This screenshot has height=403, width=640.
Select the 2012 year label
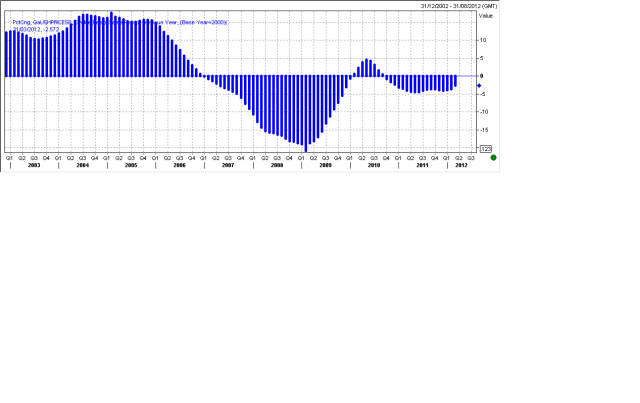click(461, 165)
